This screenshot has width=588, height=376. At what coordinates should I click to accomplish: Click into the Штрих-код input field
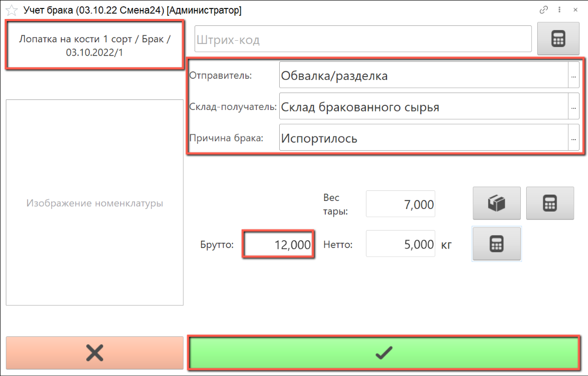click(363, 40)
